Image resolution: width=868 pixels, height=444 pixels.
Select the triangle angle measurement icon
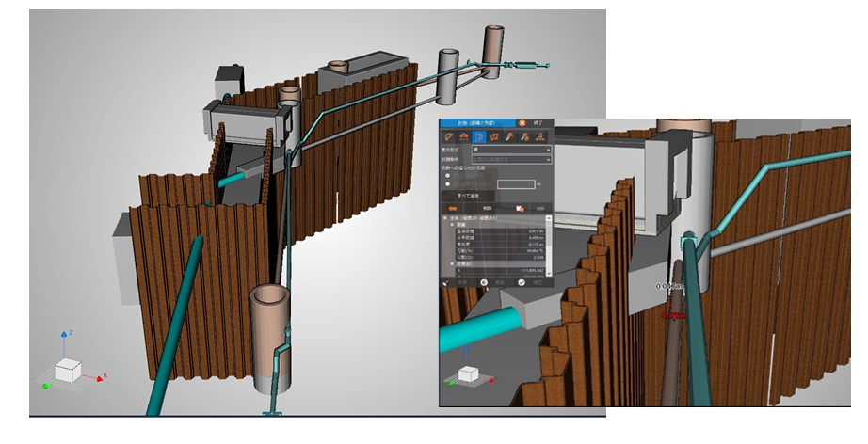(x=539, y=136)
